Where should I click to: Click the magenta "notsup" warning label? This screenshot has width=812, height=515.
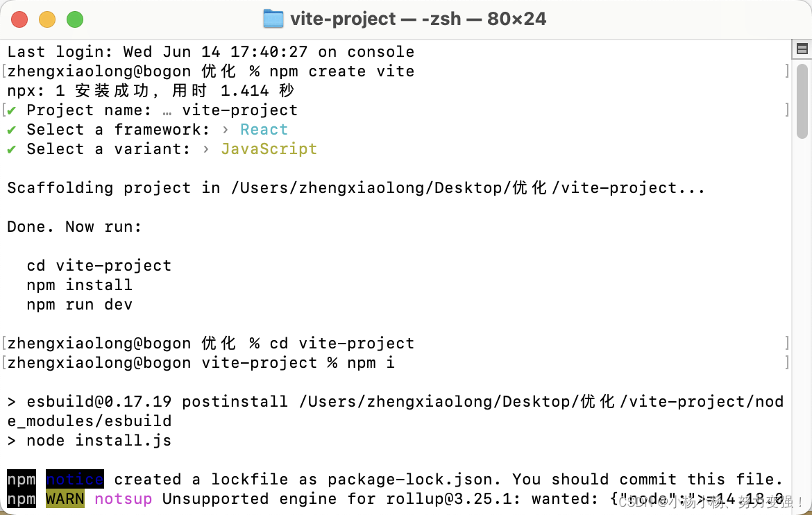(124, 498)
